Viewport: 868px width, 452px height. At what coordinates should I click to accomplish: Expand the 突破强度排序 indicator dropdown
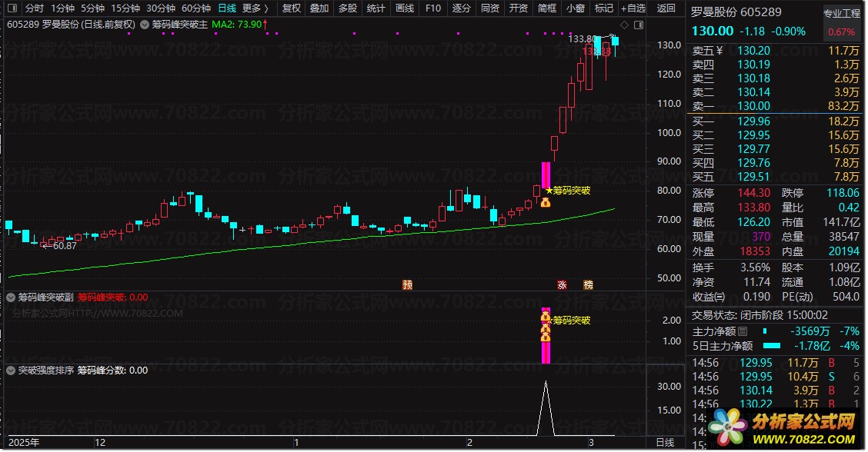(11, 370)
